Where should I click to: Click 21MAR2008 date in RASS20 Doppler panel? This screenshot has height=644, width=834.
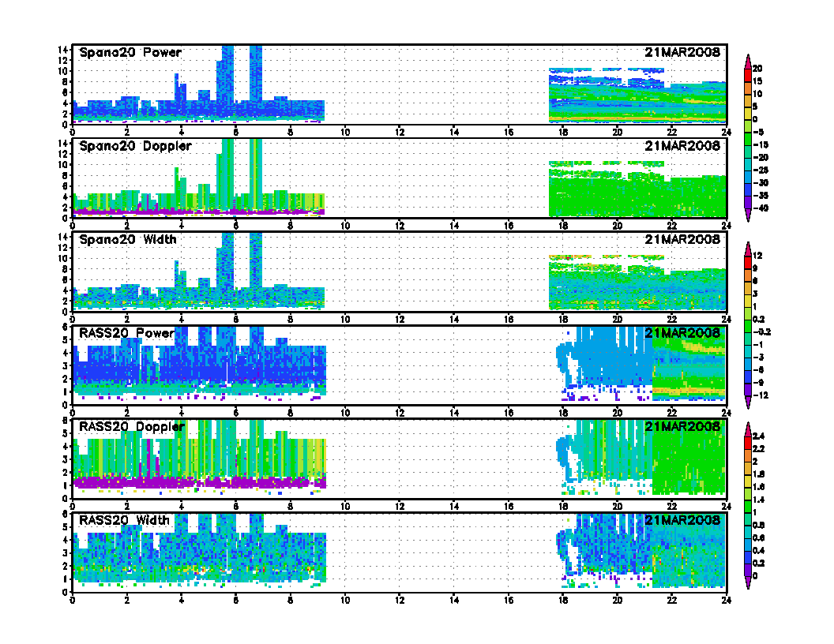tap(682, 426)
